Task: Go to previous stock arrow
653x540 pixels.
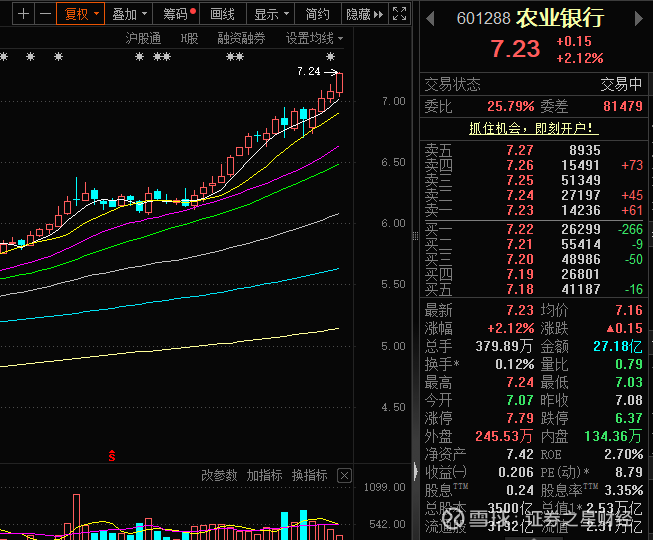Action: (x=431, y=19)
